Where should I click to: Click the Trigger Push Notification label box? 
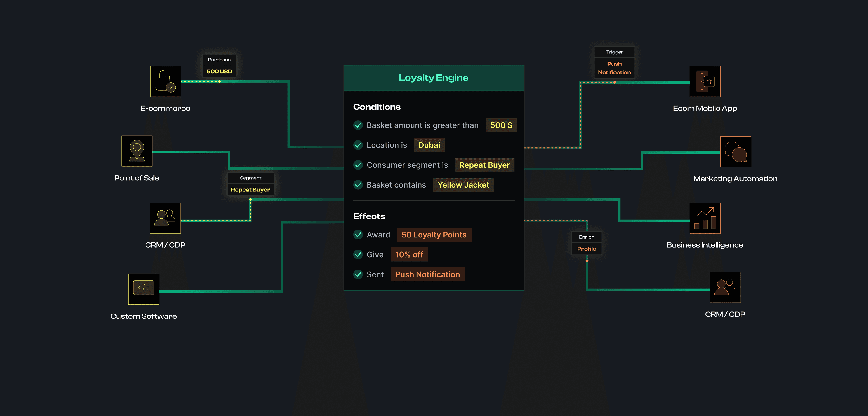point(614,63)
